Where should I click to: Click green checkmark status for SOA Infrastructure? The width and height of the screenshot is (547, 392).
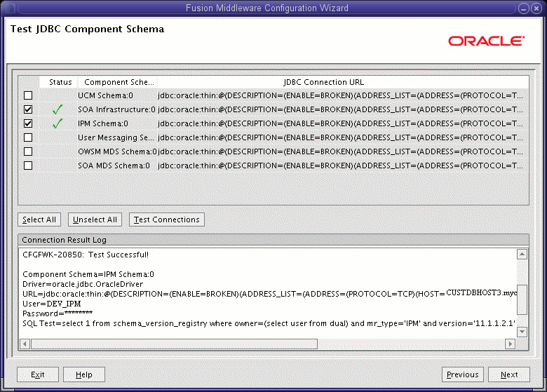pos(58,109)
